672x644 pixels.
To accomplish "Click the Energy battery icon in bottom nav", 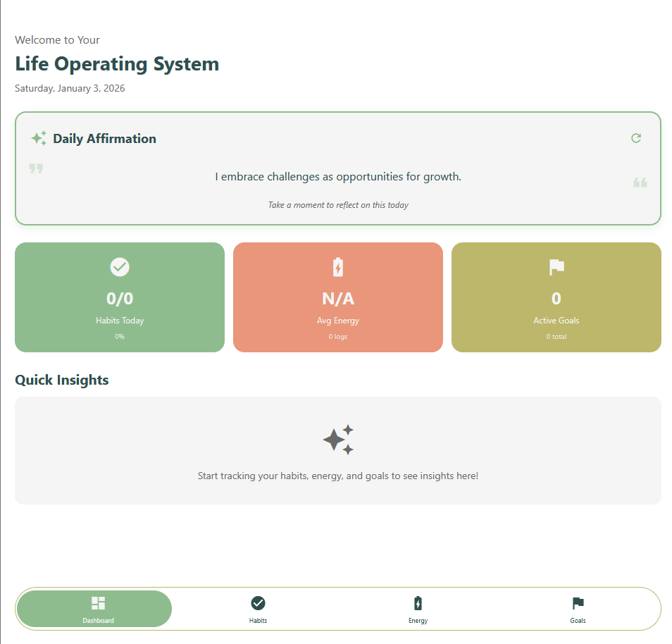I will tap(418, 603).
